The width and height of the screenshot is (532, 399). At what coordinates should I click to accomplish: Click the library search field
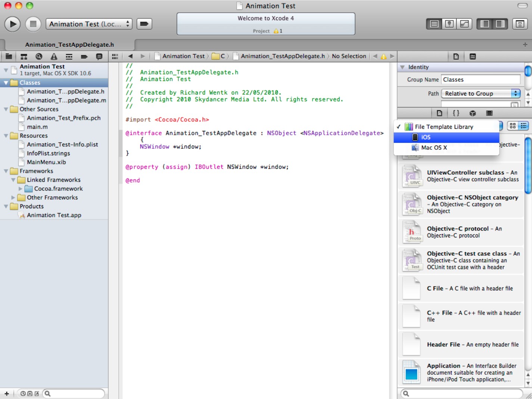click(x=461, y=393)
